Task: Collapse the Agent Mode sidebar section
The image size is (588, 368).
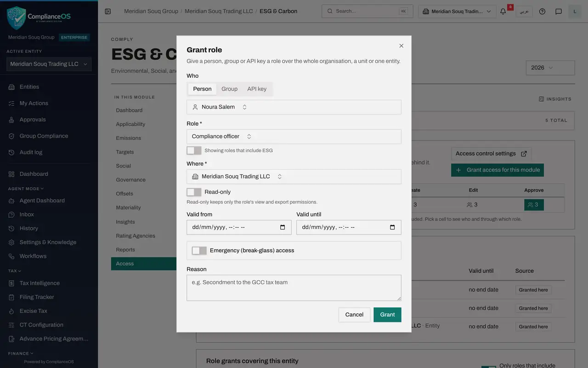Action: (x=26, y=189)
